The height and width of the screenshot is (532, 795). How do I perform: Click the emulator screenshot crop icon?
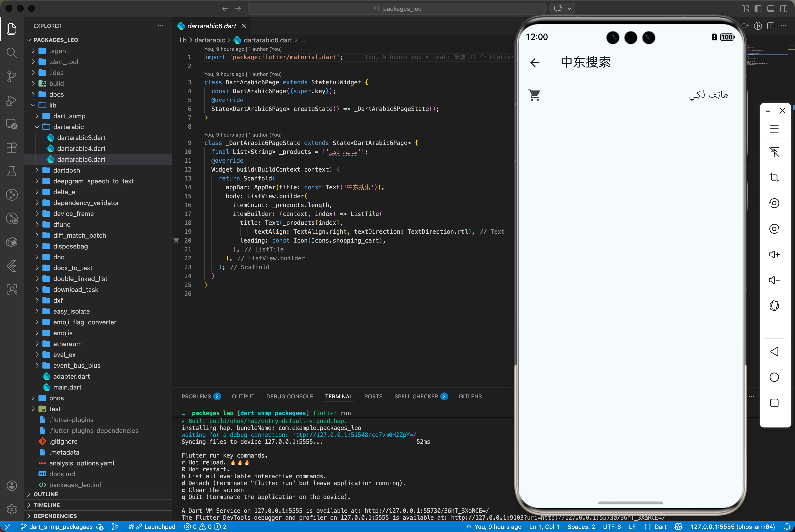coord(774,177)
